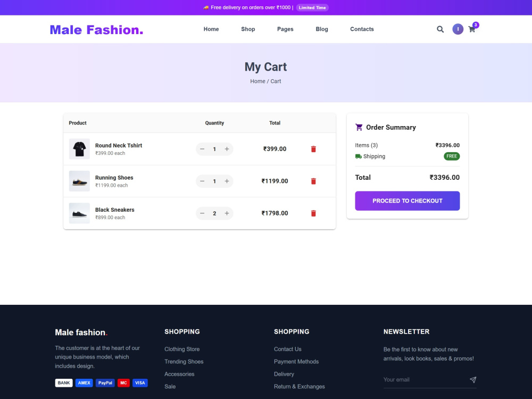This screenshot has width=532, height=399.
Task: Open Black Sneakers product thumbnail
Action: [79, 213]
